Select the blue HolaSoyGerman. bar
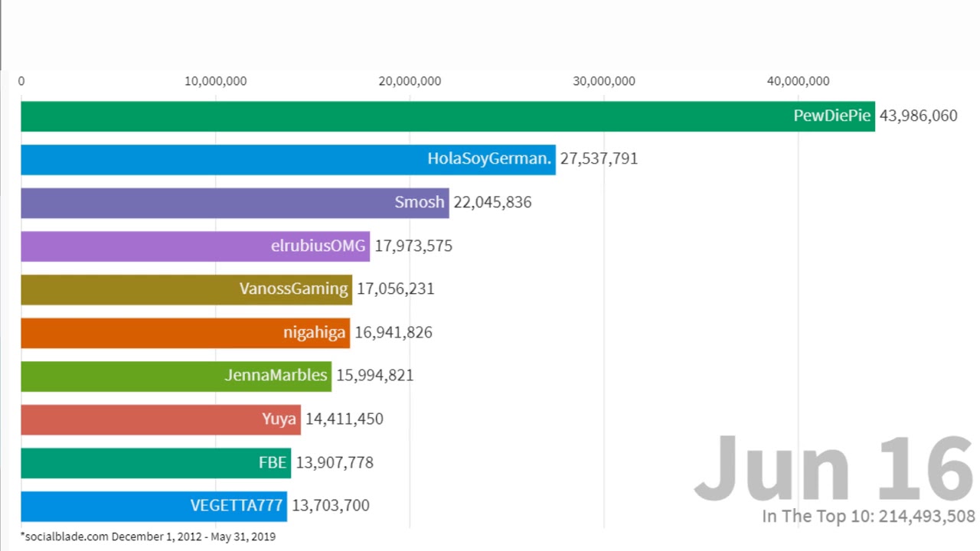Image resolution: width=980 pixels, height=551 pixels. pyautogui.click(x=288, y=159)
